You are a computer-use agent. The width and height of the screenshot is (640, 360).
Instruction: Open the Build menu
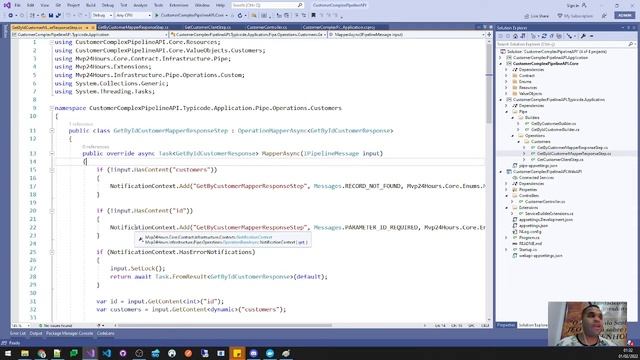point(91,5)
